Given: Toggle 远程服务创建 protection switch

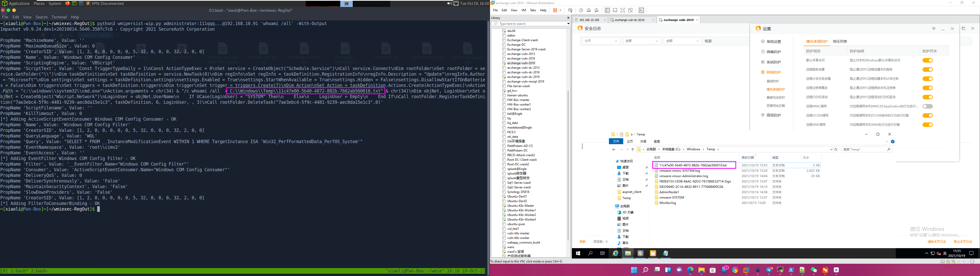Looking at the screenshot, I should [927, 69].
